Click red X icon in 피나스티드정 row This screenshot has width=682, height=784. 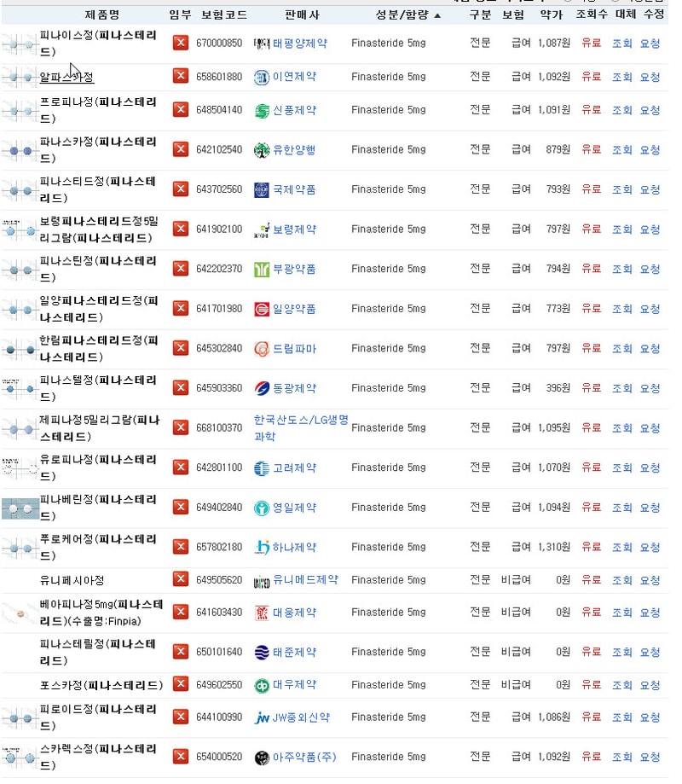181,189
